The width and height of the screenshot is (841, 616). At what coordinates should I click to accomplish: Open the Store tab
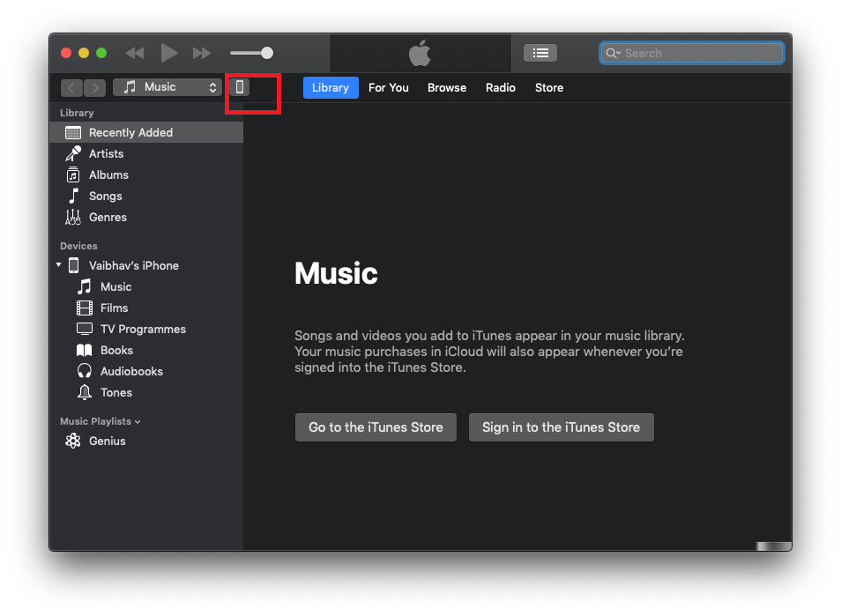click(x=548, y=87)
